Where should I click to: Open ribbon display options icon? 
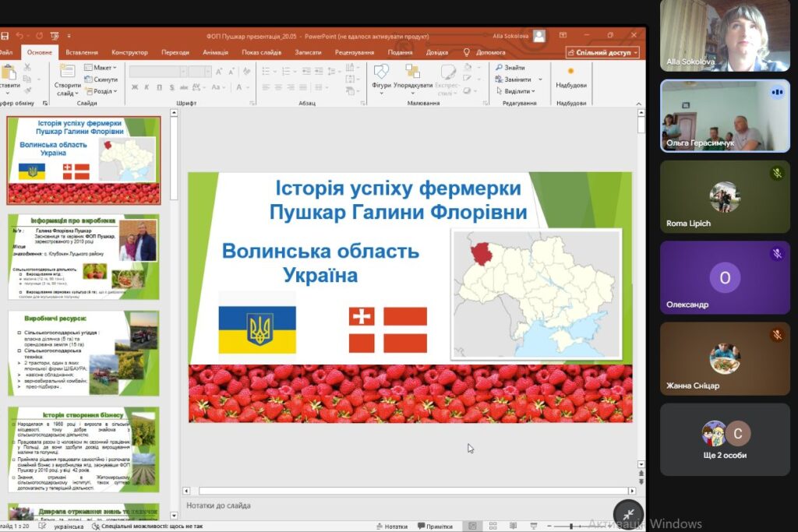[x=563, y=35]
